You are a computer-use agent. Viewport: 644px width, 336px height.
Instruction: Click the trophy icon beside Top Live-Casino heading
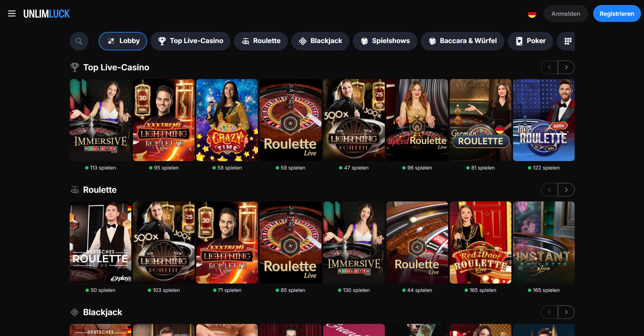(x=74, y=67)
